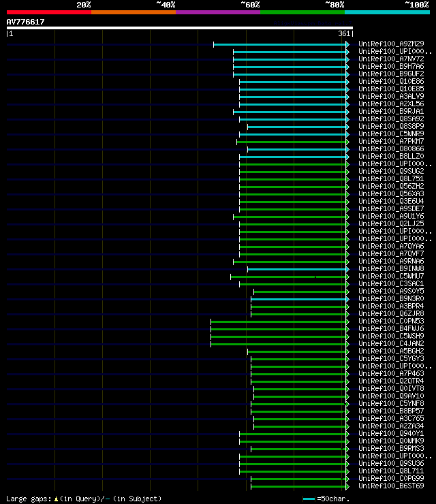This screenshot has width=436, height=504.
Task: Click the white query sequence bar
Action: click(180, 28)
